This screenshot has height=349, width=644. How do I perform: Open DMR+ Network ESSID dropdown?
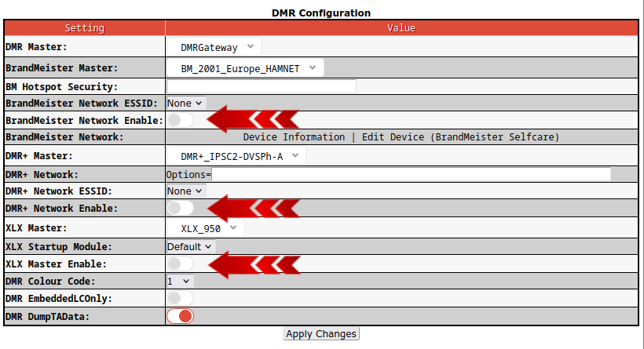[x=185, y=191]
